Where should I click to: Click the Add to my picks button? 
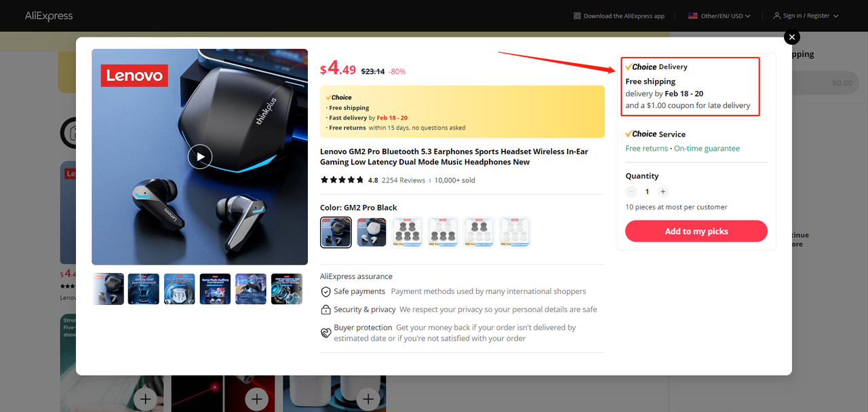696,231
